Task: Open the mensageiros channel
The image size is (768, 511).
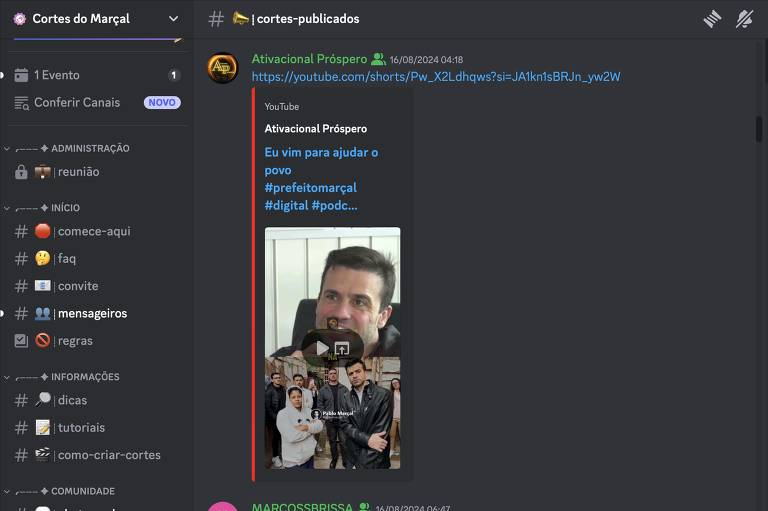Action: point(96,314)
